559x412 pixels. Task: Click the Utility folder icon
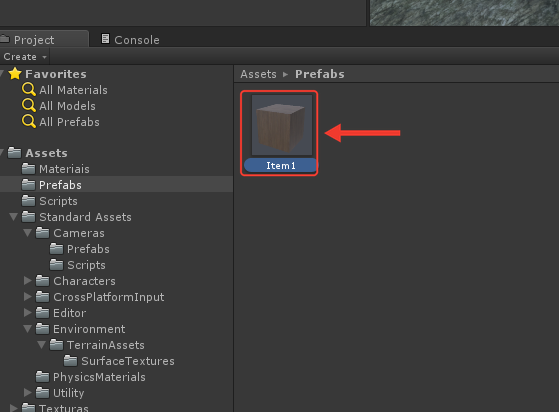point(42,392)
